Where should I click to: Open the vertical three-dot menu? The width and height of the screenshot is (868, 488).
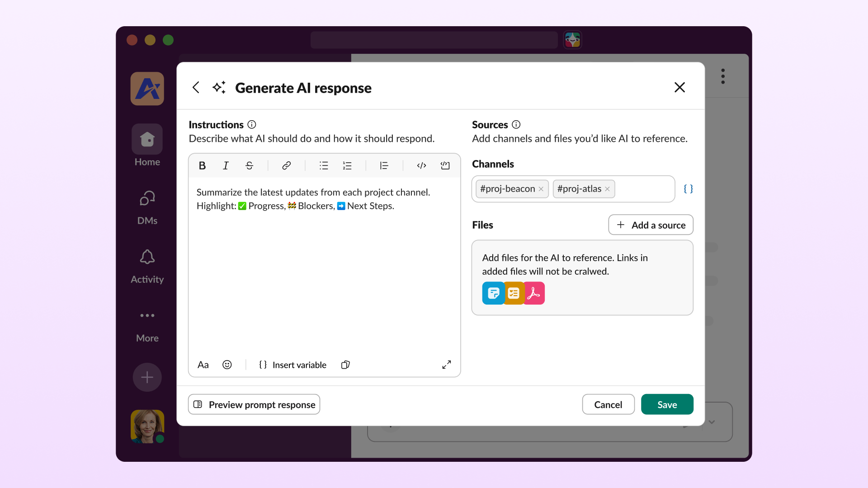pos(723,76)
